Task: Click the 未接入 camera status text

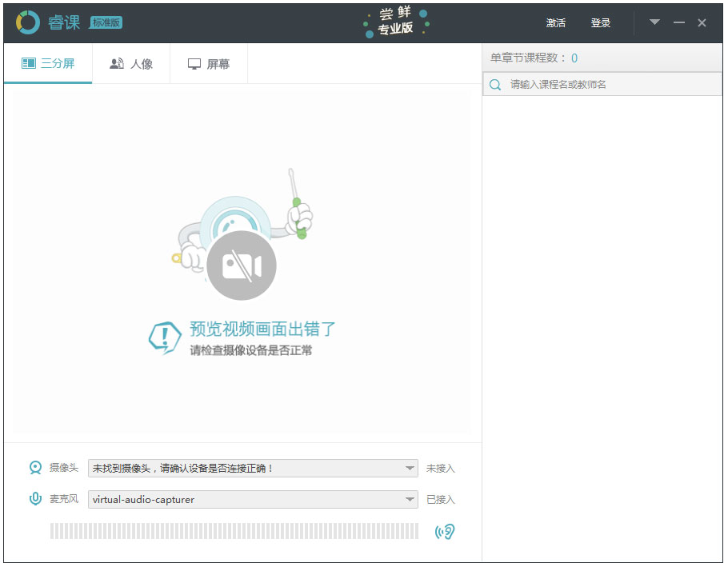Action: coord(440,468)
